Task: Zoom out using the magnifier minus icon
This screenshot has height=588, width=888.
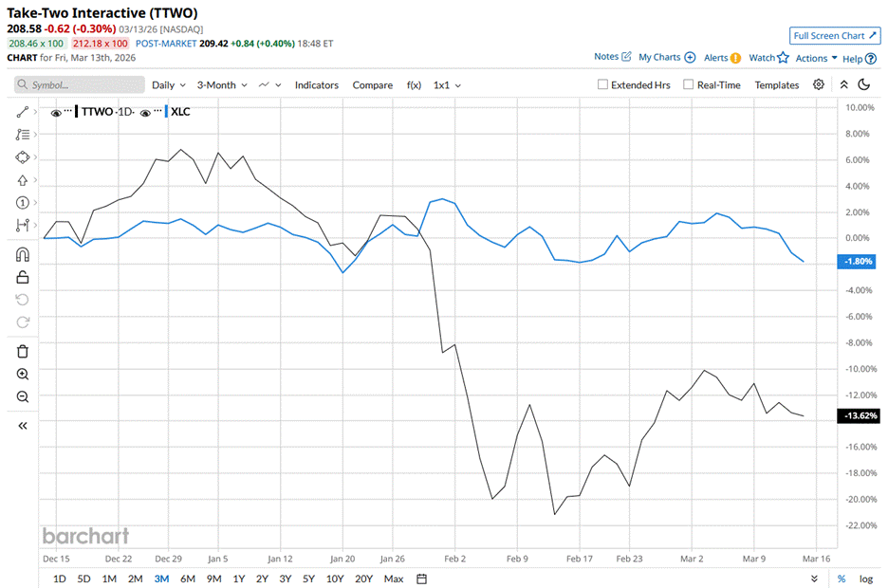Action: pyautogui.click(x=23, y=397)
